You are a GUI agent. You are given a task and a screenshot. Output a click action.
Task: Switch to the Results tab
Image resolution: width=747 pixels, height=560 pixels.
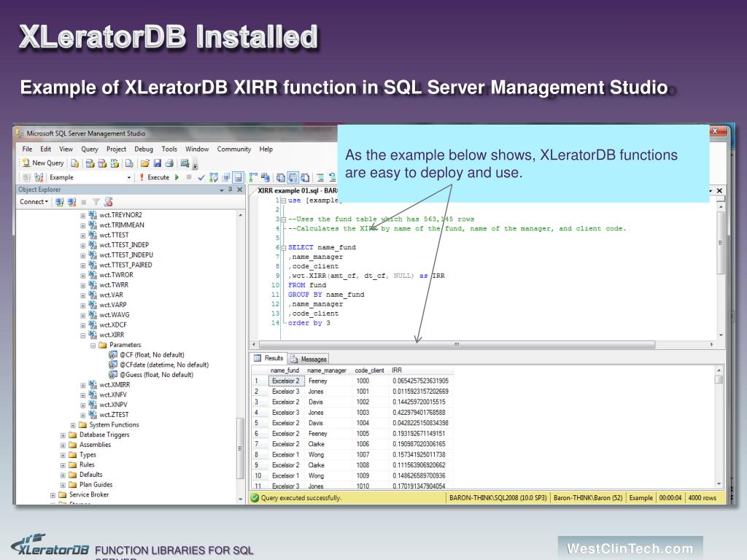(269, 358)
